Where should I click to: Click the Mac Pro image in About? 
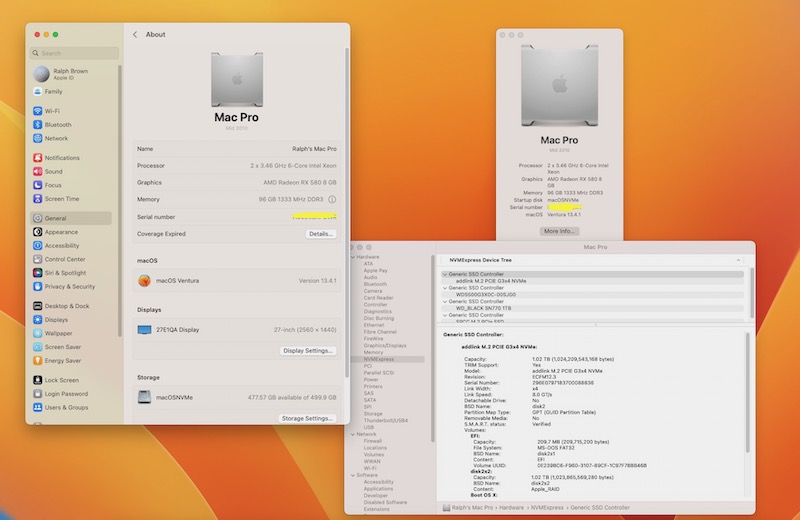click(x=237, y=80)
